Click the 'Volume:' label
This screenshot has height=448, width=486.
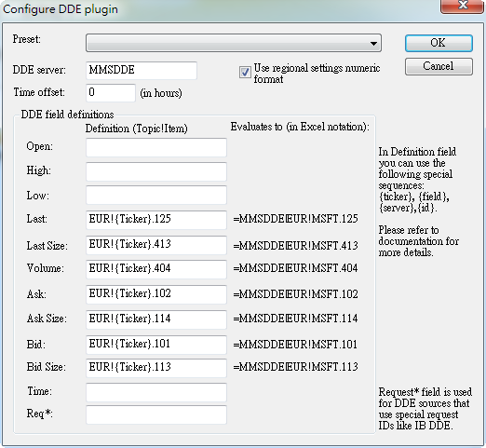coord(46,268)
